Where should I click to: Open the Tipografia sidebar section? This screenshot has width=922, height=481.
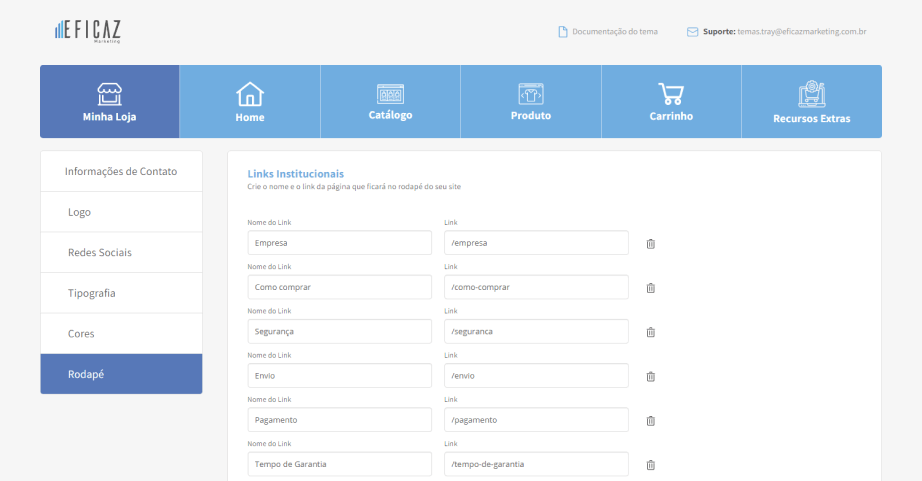pyautogui.click(x=121, y=293)
